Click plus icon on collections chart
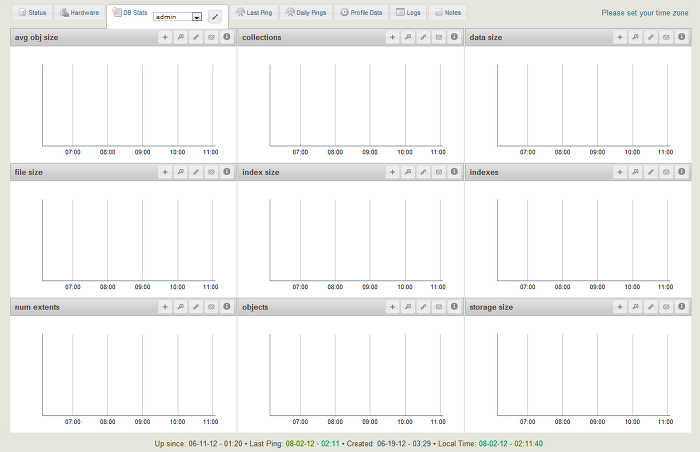700x452 pixels. (392, 37)
